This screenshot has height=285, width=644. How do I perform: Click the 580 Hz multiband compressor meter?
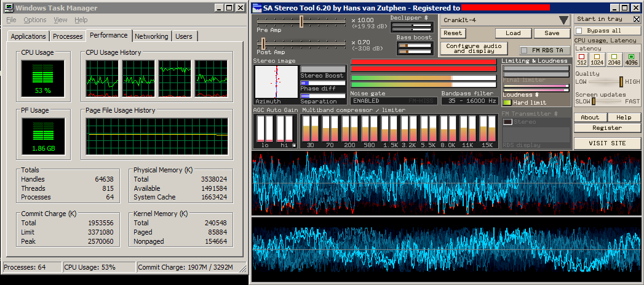tap(370, 128)
